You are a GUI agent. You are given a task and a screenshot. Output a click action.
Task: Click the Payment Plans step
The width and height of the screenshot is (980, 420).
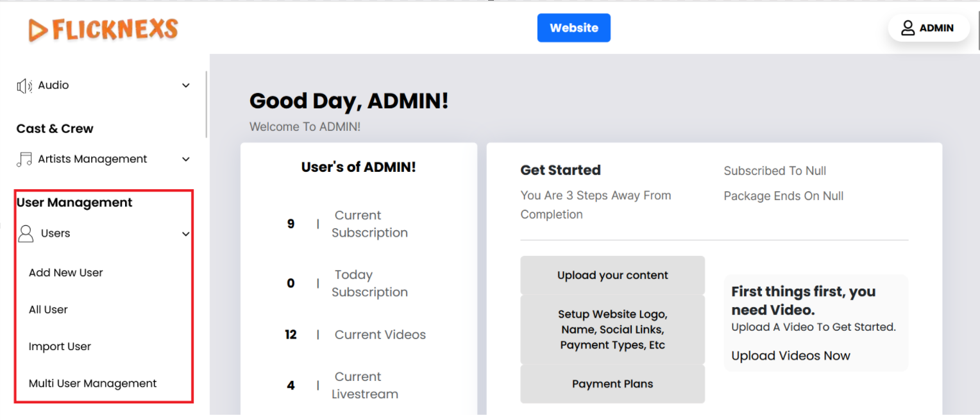tap(612, 384)
